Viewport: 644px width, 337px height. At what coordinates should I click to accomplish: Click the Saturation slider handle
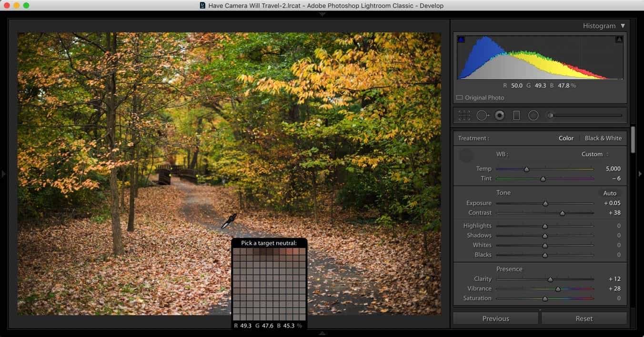pos(545,299)
